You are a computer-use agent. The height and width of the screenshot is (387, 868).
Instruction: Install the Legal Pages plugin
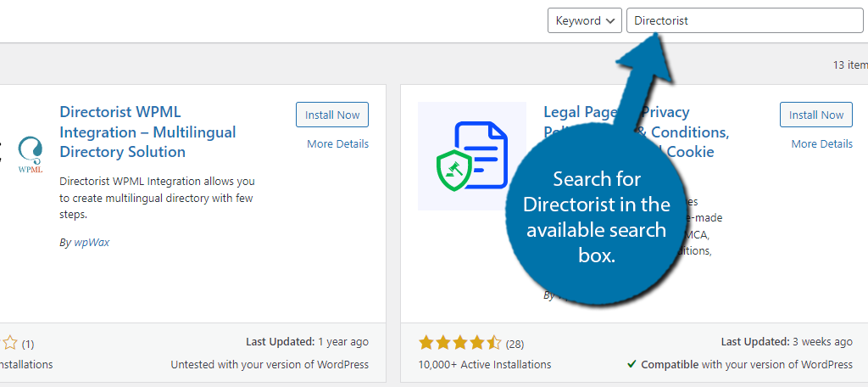[816, 115]
